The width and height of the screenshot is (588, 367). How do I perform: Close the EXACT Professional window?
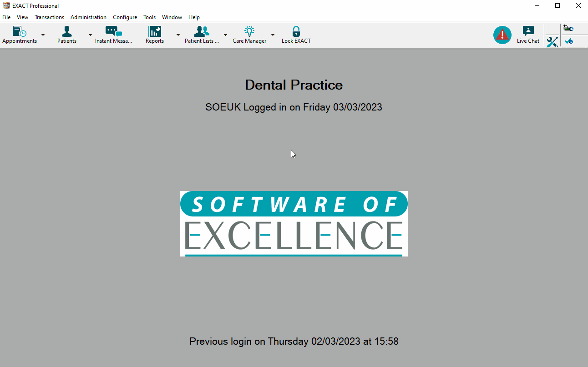(578, 6)
